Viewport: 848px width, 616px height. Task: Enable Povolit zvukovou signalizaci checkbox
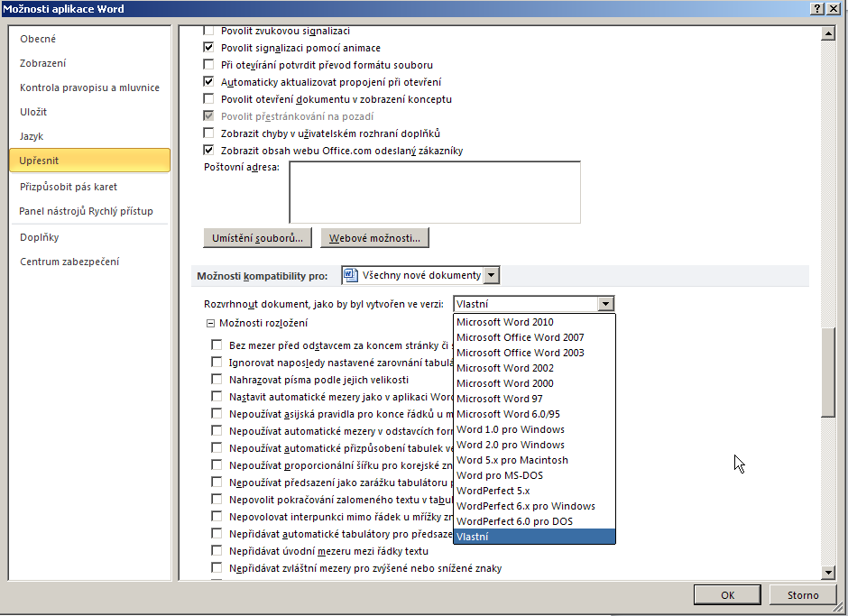[x=208, y=31]
